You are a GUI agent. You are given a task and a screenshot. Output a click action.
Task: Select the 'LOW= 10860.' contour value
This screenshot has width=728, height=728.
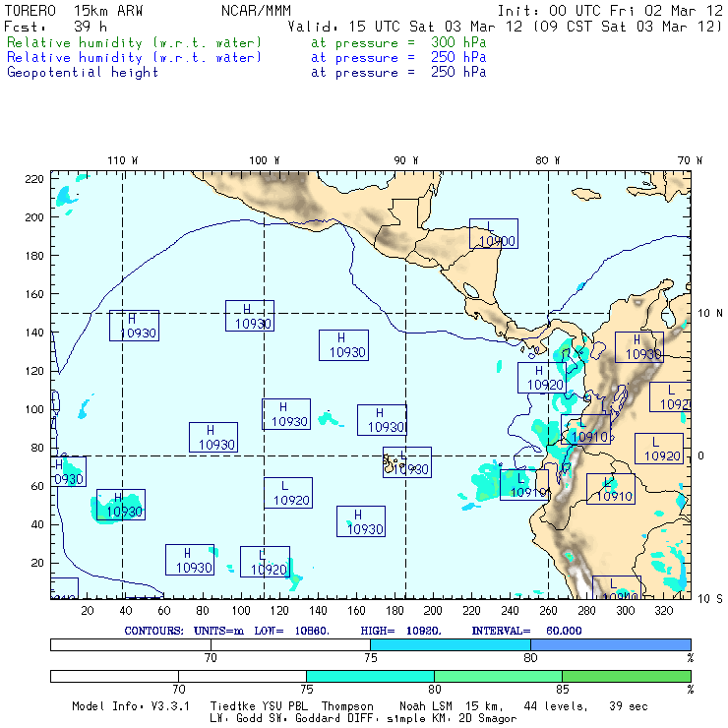pos(291,631)
